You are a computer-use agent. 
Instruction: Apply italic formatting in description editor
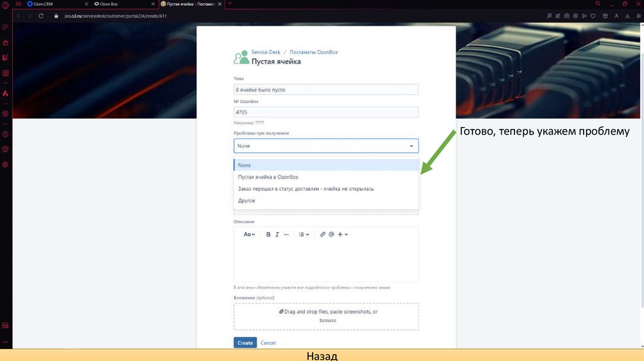click(277, 235)
